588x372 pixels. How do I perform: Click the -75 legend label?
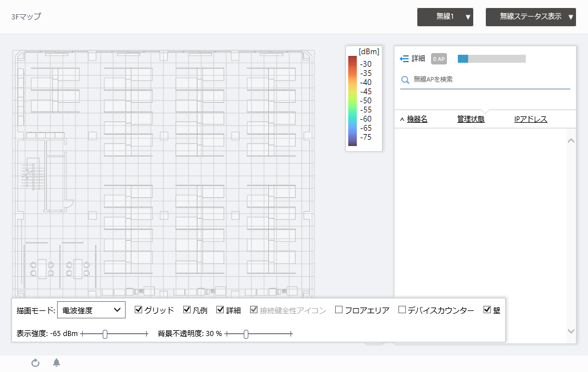click(x=365, y=137)
